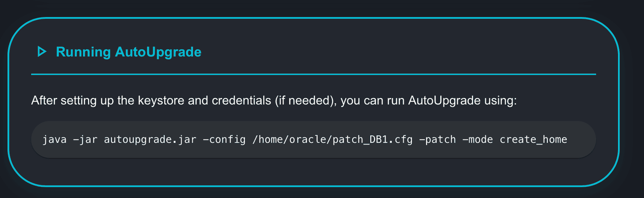The width and height of the screenshot is (644, 198).
Task: Click the teal divider line under the heading
Action: coord(313,74)
